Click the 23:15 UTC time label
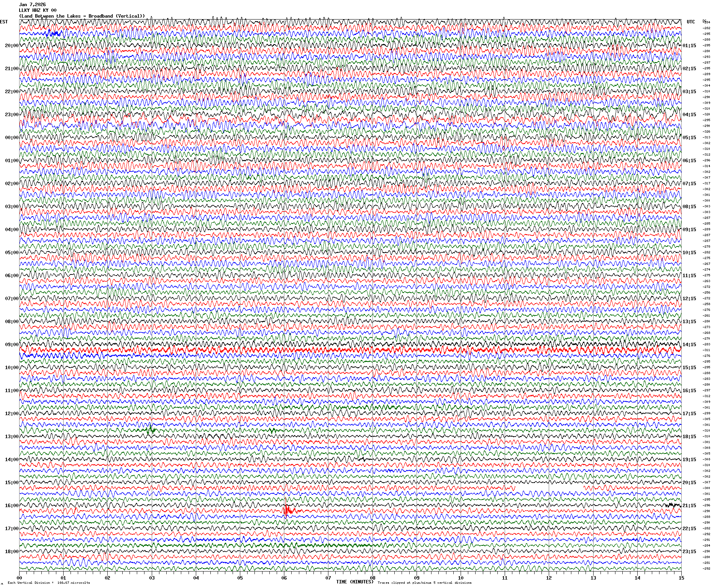 click(x=689, y=552)
